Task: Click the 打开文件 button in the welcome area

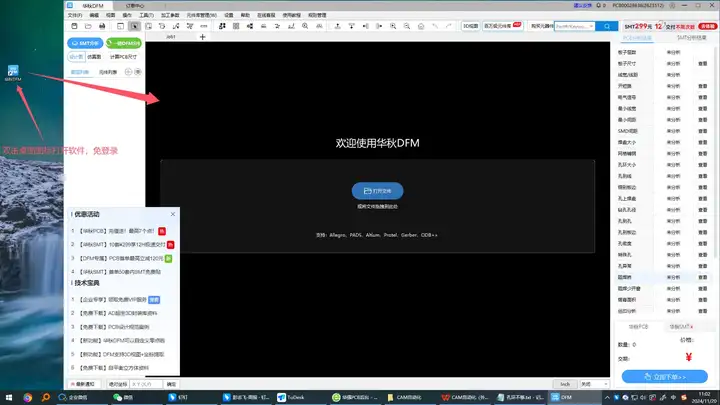Action: coord(377,191)
